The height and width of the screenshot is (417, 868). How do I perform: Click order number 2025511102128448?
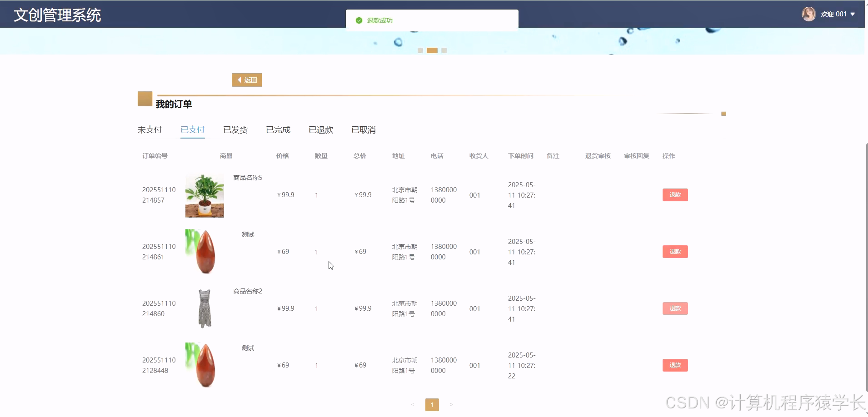(159, 365)
